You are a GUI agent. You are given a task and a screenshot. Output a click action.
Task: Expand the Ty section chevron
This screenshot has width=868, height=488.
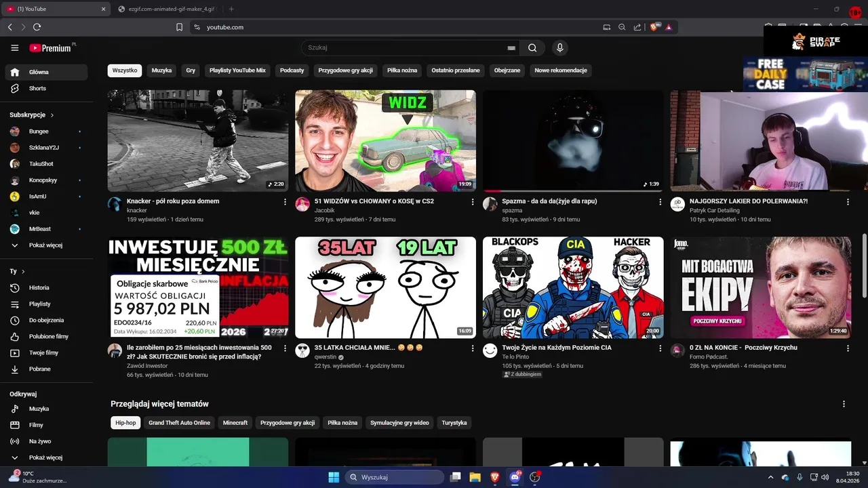23,271
